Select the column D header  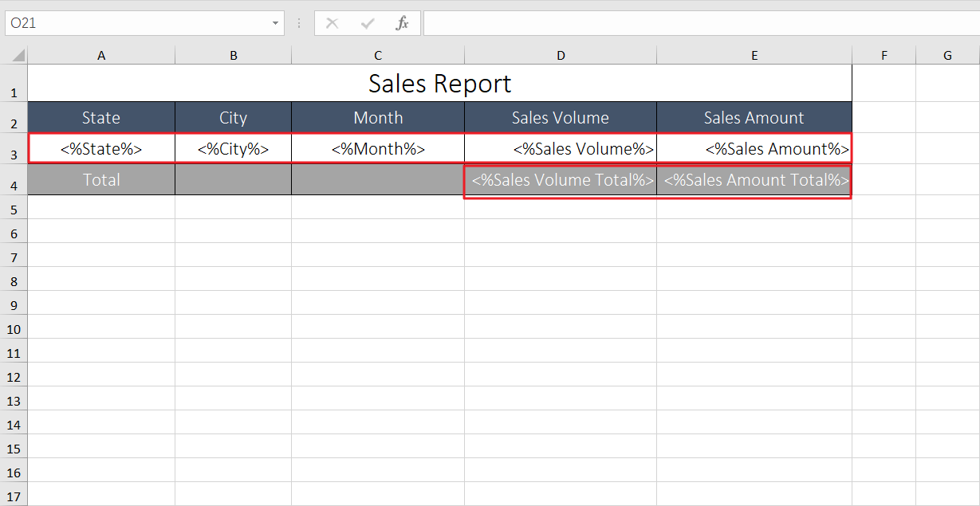tap(561, 56)
